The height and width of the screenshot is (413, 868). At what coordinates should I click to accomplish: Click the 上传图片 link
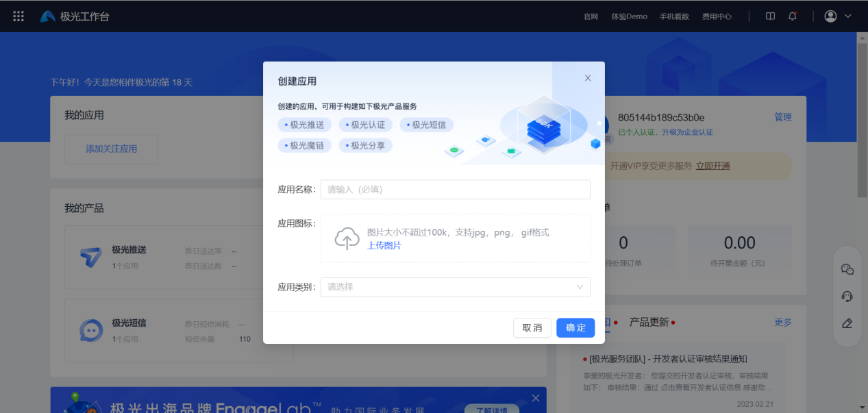coord(384,245)
